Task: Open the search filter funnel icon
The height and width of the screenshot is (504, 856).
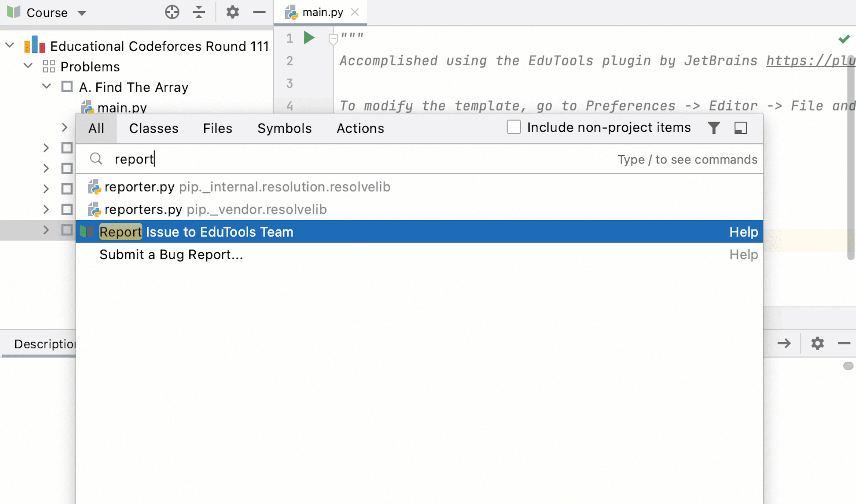Action: 714,128
